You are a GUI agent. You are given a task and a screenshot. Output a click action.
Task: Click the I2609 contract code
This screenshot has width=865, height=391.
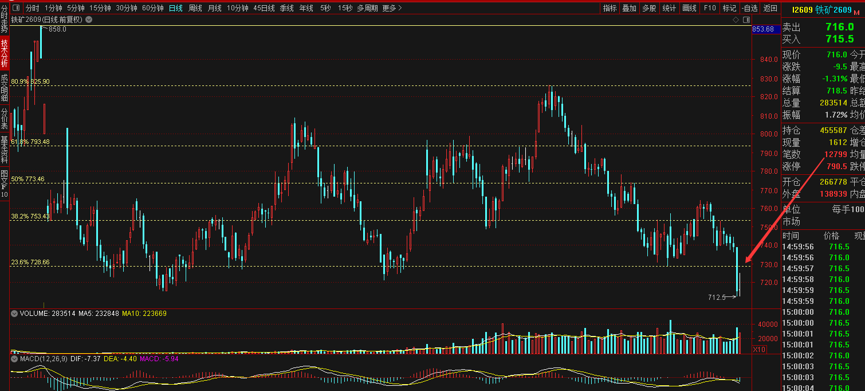tap(802, 10)
